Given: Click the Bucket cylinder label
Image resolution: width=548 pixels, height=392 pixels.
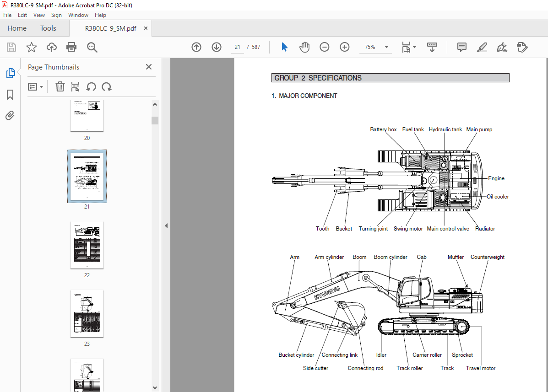Looking at the screenshot, I should [296, 354].
